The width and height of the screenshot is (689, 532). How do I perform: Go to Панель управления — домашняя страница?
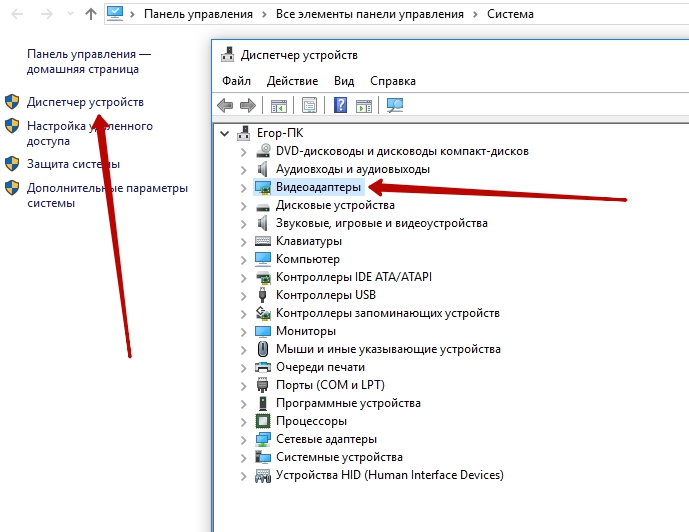click(89, 62)
